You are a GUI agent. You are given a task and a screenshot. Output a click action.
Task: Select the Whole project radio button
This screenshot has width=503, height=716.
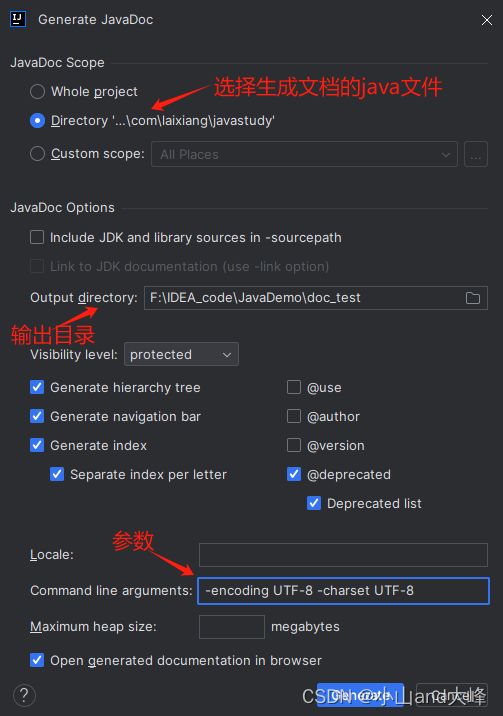37,91
